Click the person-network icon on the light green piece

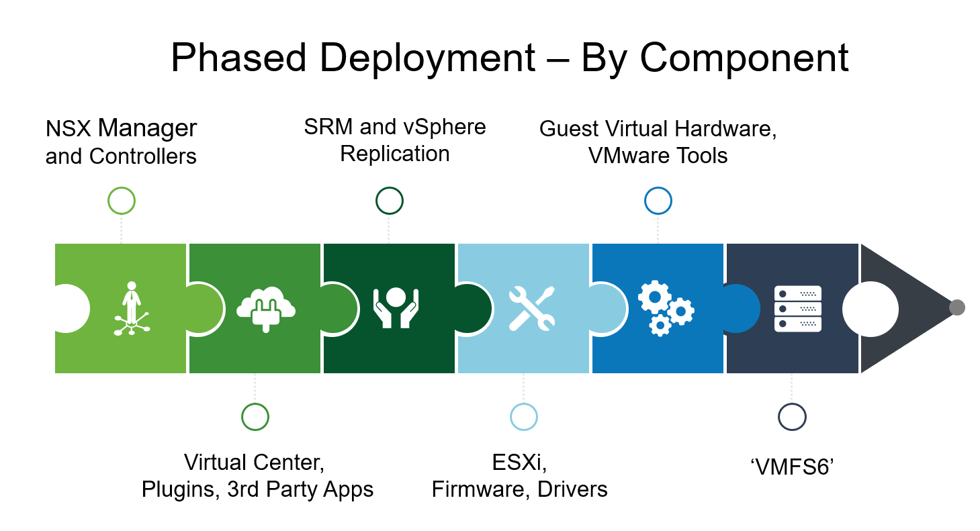(x=132, y=307)
